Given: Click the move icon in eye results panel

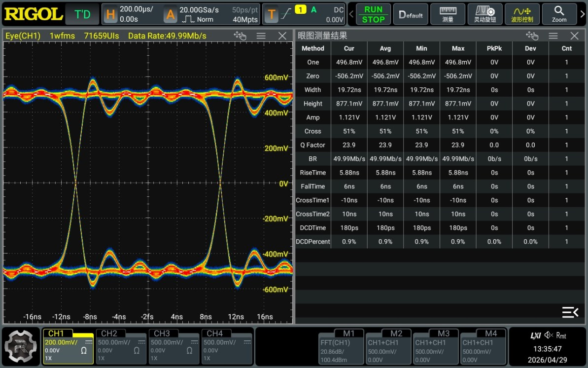Looking at the screenshot, I should tap(532, 36).
